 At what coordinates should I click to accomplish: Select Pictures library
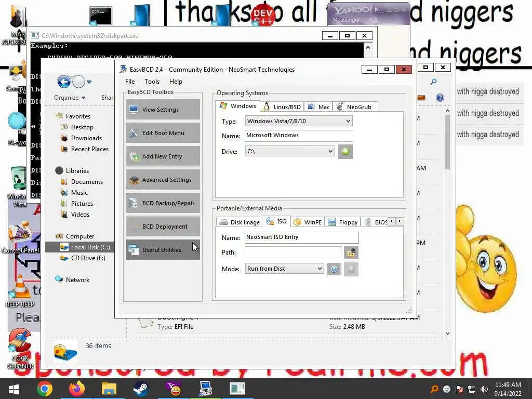pos(82,203)
